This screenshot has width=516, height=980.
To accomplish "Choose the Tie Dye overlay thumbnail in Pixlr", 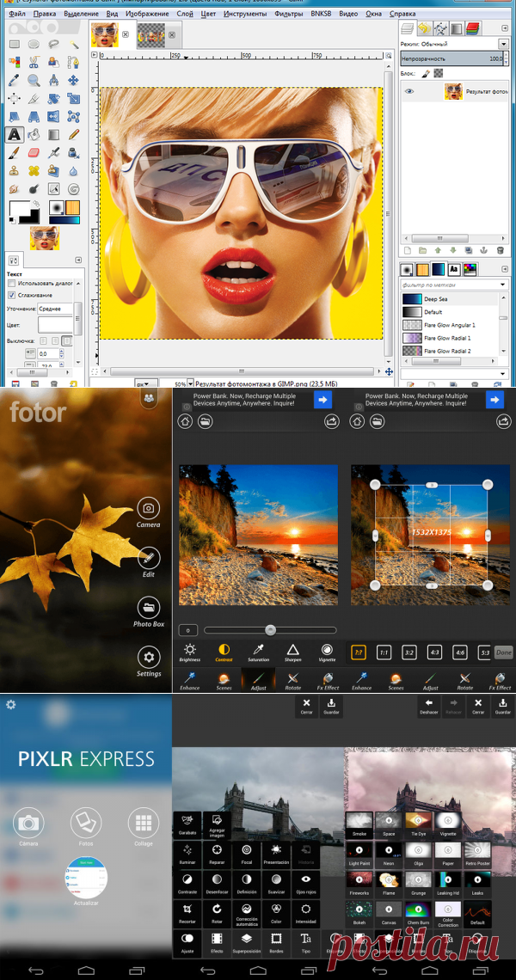I will pos(419,824).
